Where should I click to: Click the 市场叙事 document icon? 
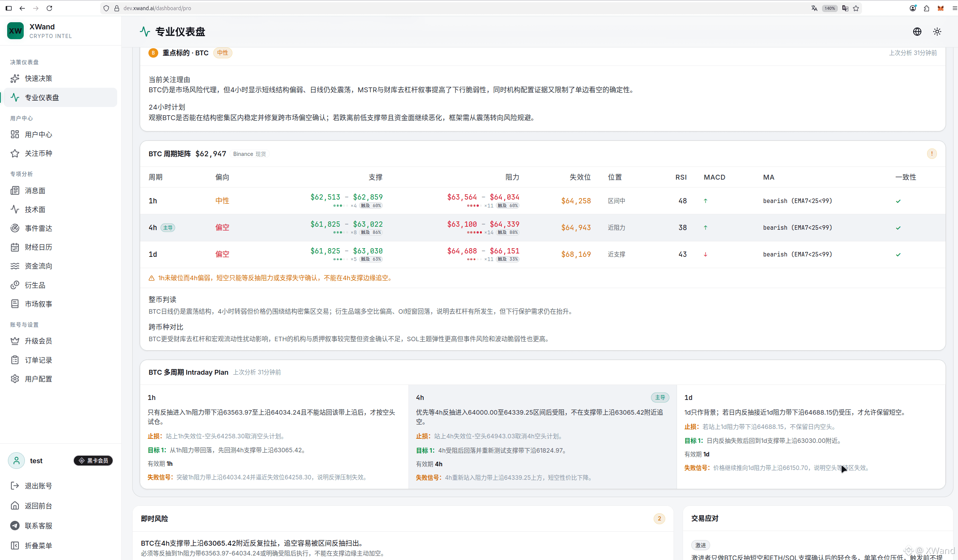(15, 304)
